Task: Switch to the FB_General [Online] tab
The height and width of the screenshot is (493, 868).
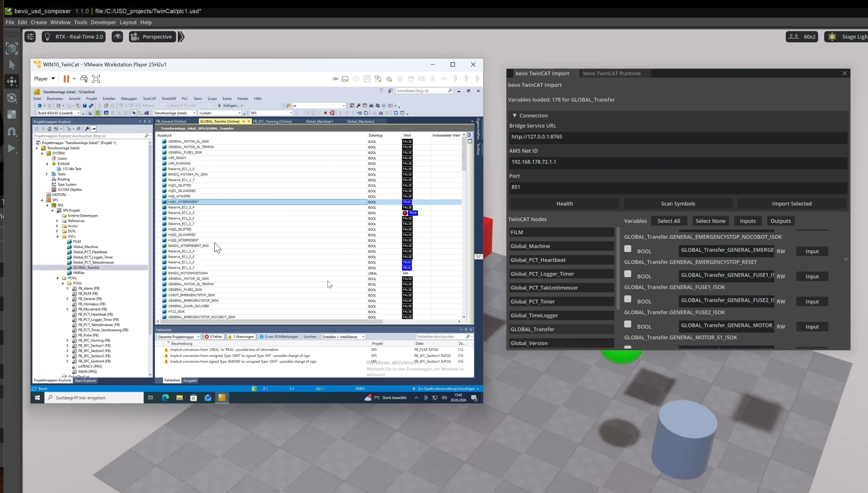Action: (171, 121)
